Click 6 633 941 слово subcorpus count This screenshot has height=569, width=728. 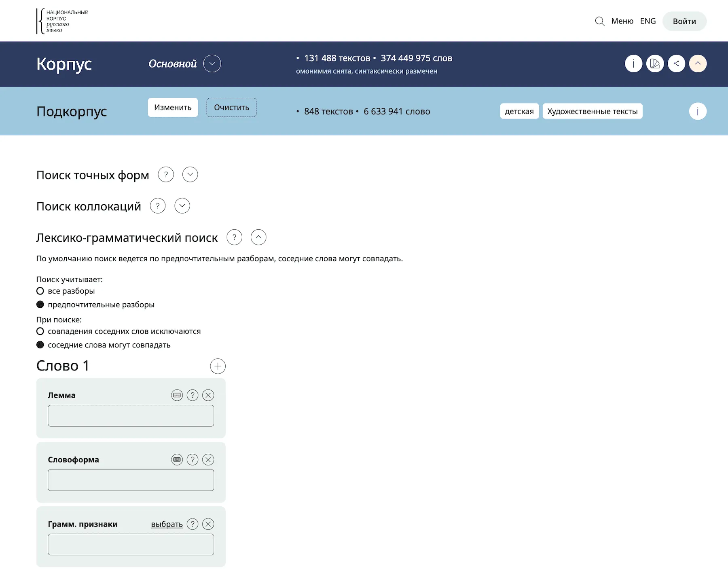point(397,112)
